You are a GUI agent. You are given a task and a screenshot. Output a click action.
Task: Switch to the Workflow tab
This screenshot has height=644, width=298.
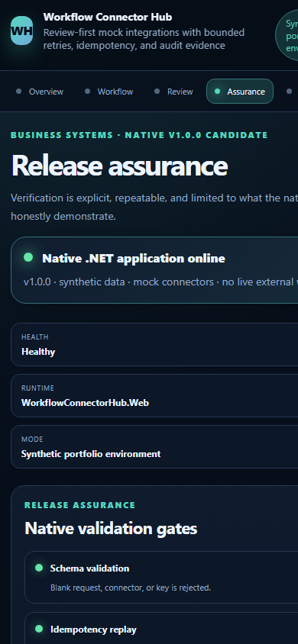[109, 92]
